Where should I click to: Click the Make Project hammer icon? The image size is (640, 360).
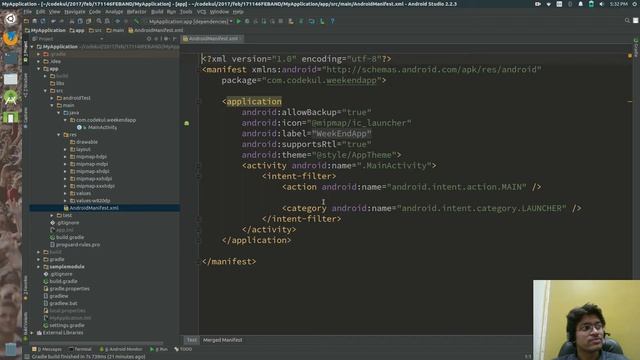(136, 21)
